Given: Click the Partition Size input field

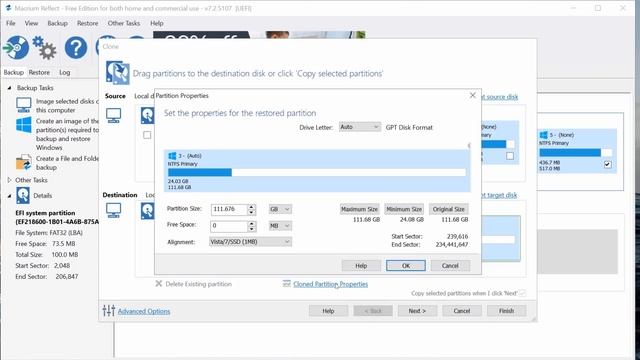Looking at the screenshot, I should coord(229,209).
